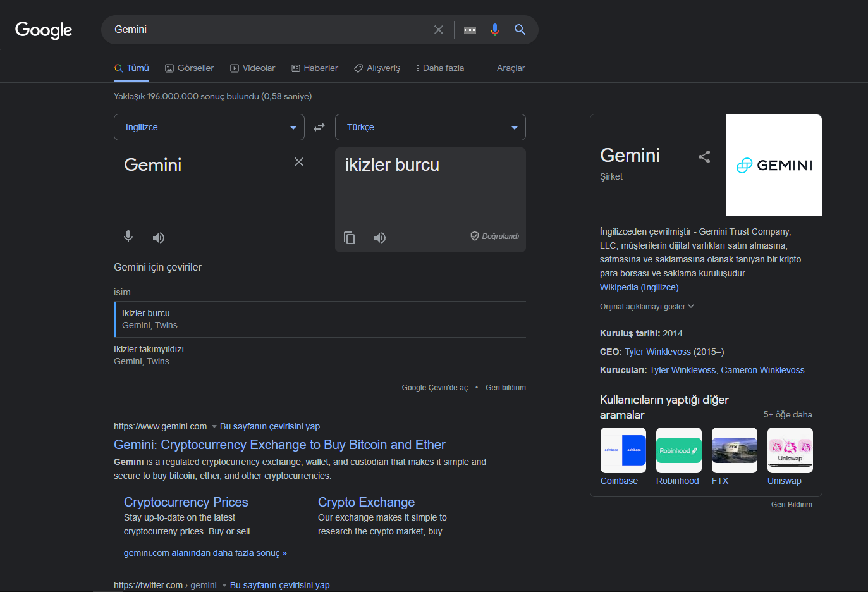Open the İngilizce source language dropdown

209,127
